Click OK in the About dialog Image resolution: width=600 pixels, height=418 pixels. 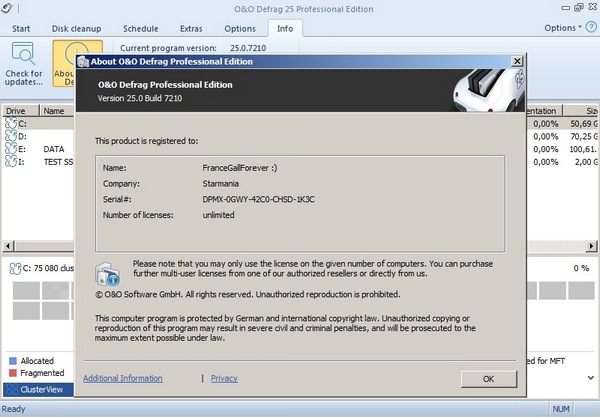pyautogui.click(x=489, y=379)
